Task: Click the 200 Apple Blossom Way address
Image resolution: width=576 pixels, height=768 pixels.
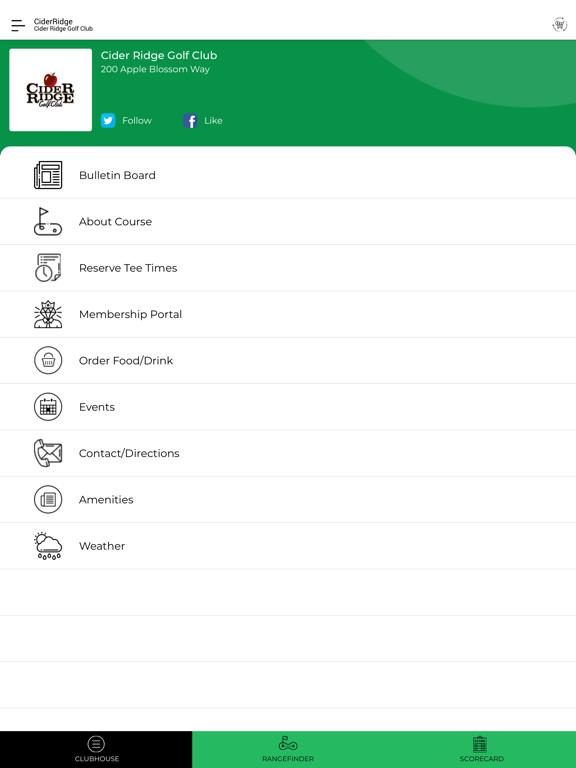Action: click(x=155, y=69)
